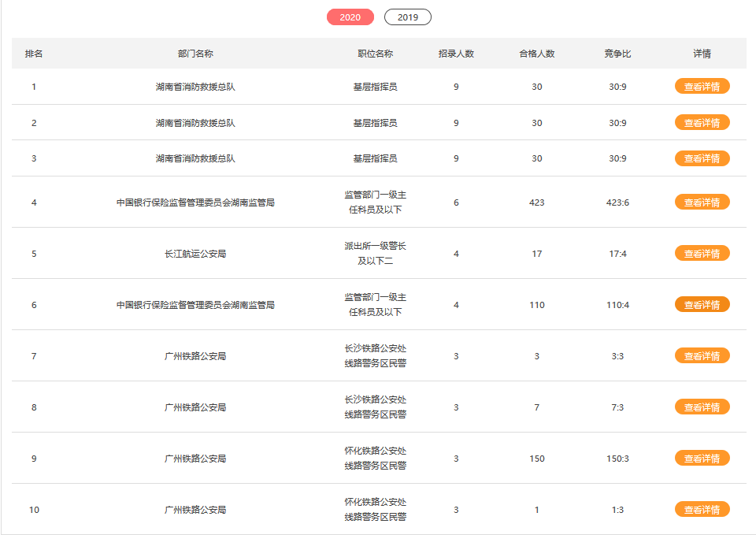
Task: Select qualified count 17 cell
Action: (x=536, y=254)
